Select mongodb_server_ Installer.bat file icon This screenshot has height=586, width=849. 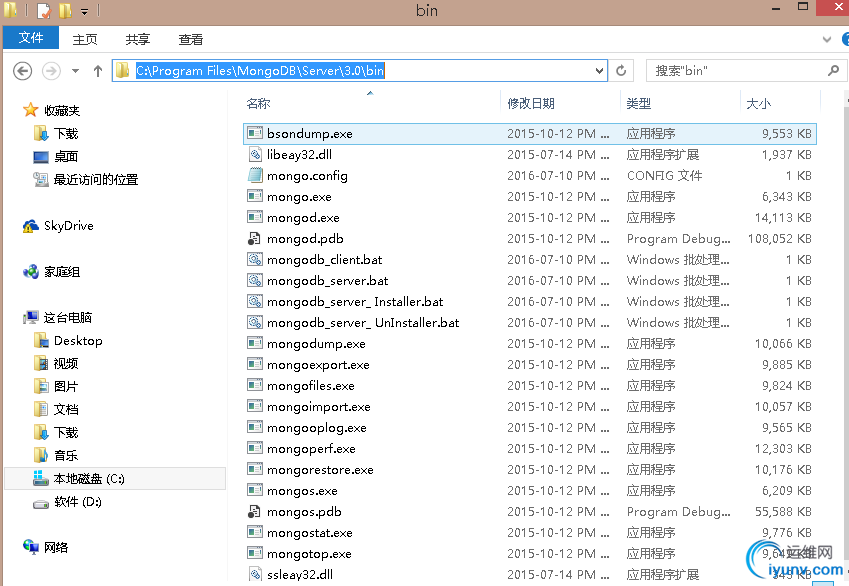(254, 301)
